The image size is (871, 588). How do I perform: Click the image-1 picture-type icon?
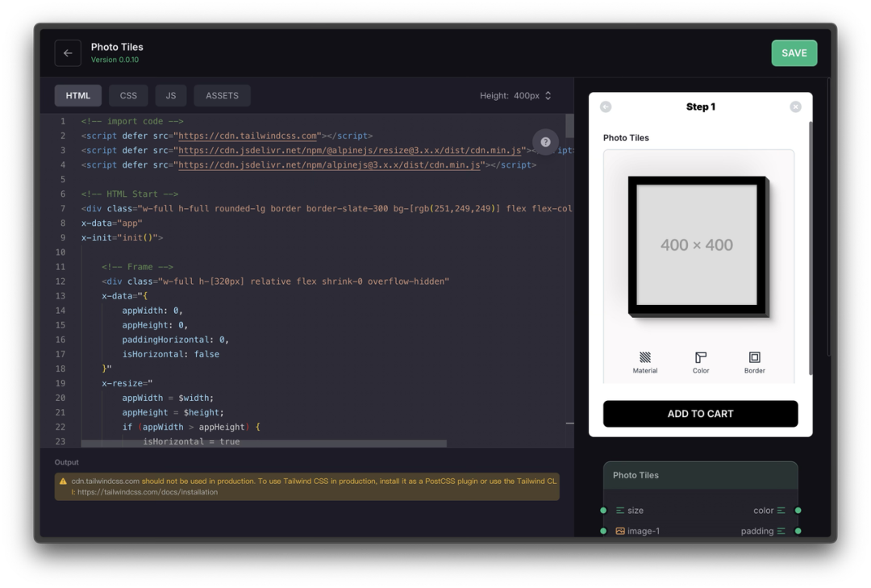click(x=620, y=531)
